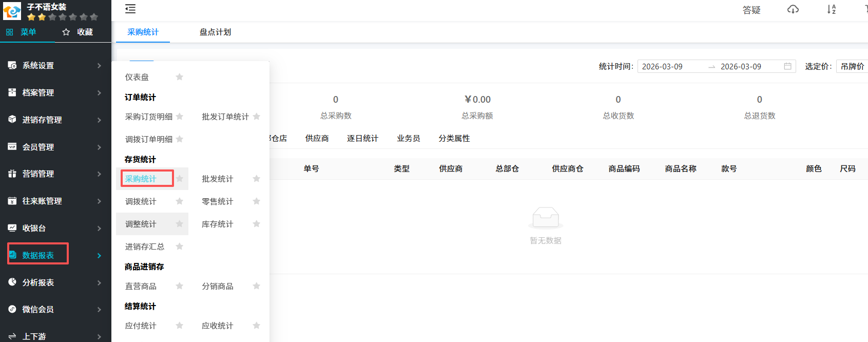Click the A-Z sort icon in header
The height and width of the screenshot is (342, 868).
click(x=832, y=9)
